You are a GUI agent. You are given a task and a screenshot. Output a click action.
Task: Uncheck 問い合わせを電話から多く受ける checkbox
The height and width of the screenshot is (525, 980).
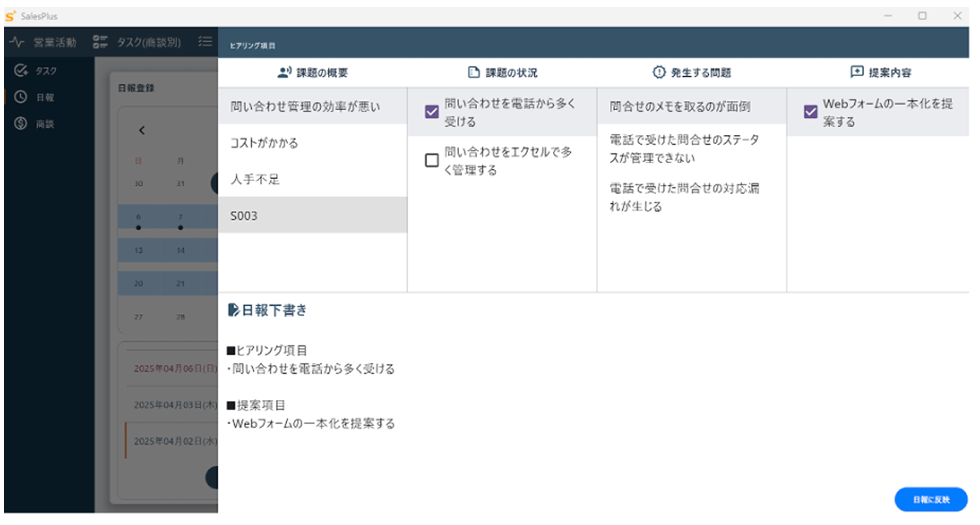tap(432, 112)
